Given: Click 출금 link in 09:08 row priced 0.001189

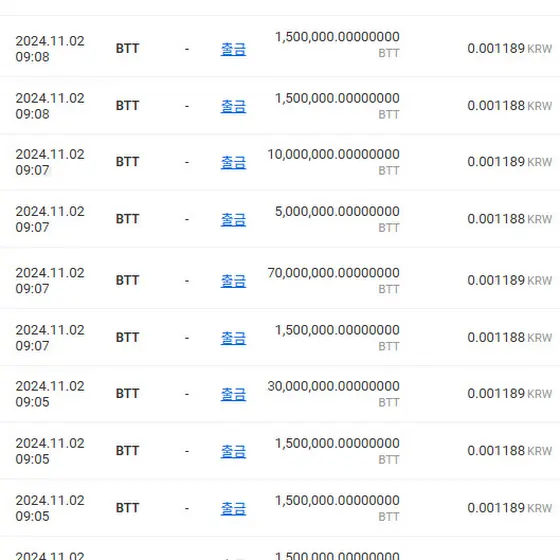Looking at the screenshot, I should (233, 49).
